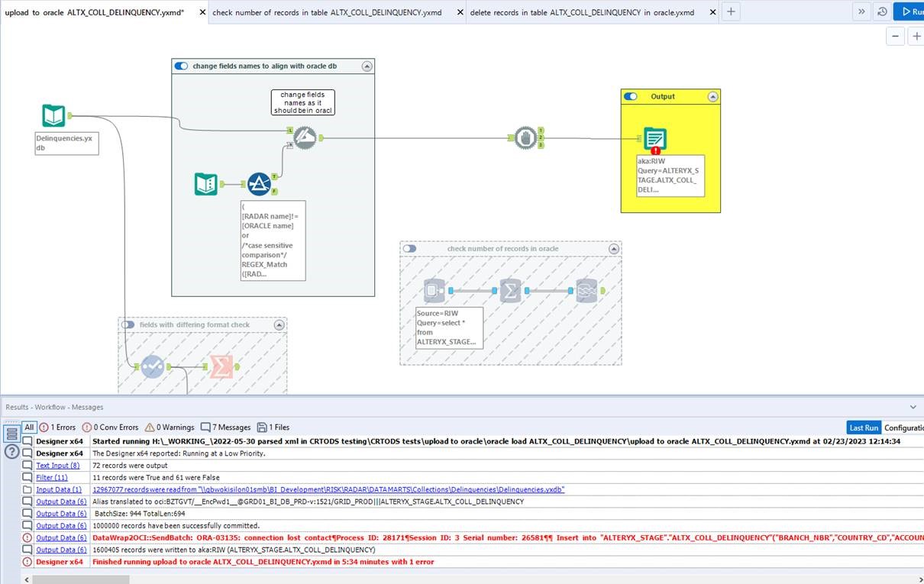Collapse the Output container
The height and width of the screenshot is (584, 924).
click(713, 96)
